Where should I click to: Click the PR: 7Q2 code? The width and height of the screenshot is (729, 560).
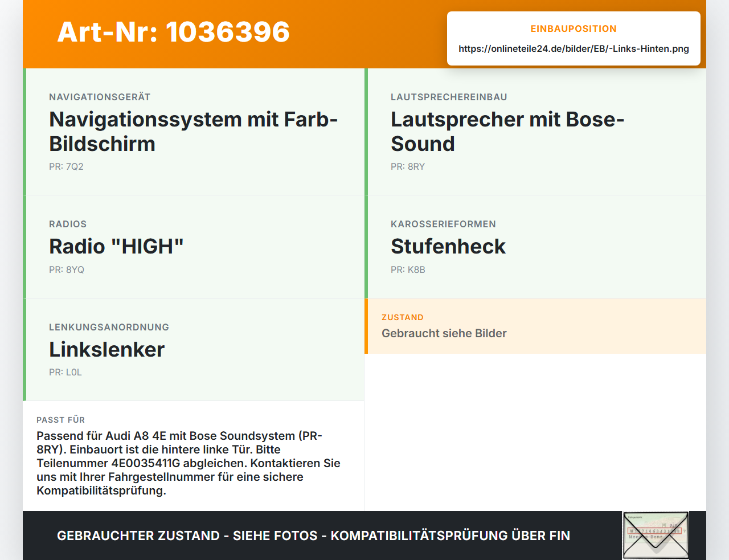(66, 167)
